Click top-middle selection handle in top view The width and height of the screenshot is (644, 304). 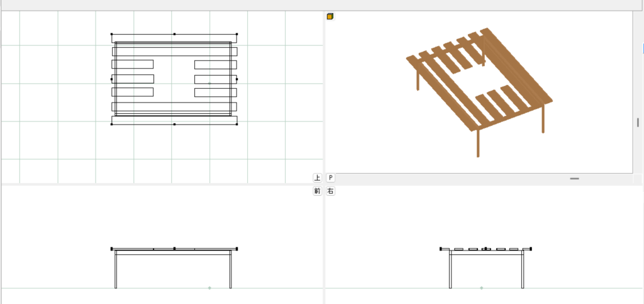[174, 35]
